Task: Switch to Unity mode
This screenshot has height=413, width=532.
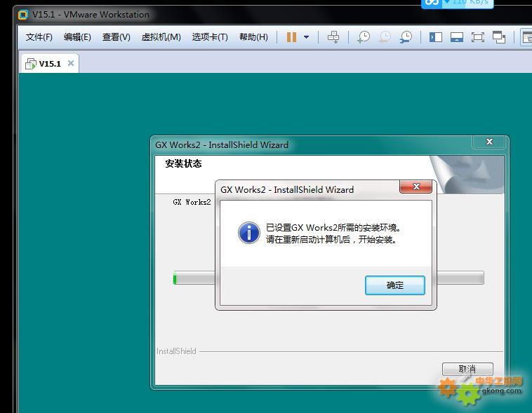Action: [x=499, y=37]
